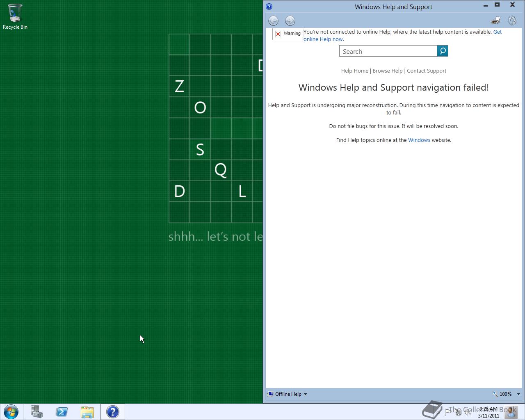Screen dimensions: 525x420
Task: Open volume speaker tray icon
Action: tap(468, 412)
